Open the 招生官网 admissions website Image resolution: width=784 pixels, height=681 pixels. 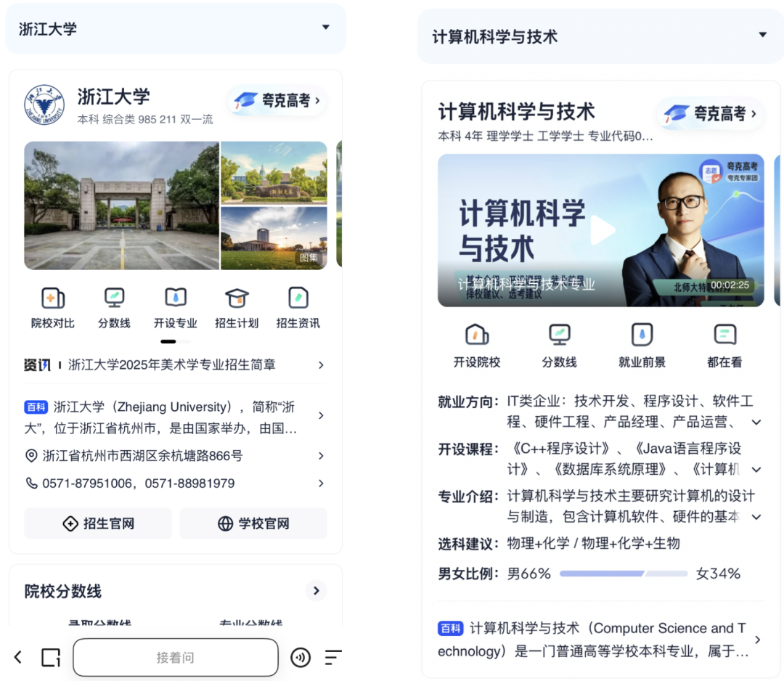click(x=98, y=523)
